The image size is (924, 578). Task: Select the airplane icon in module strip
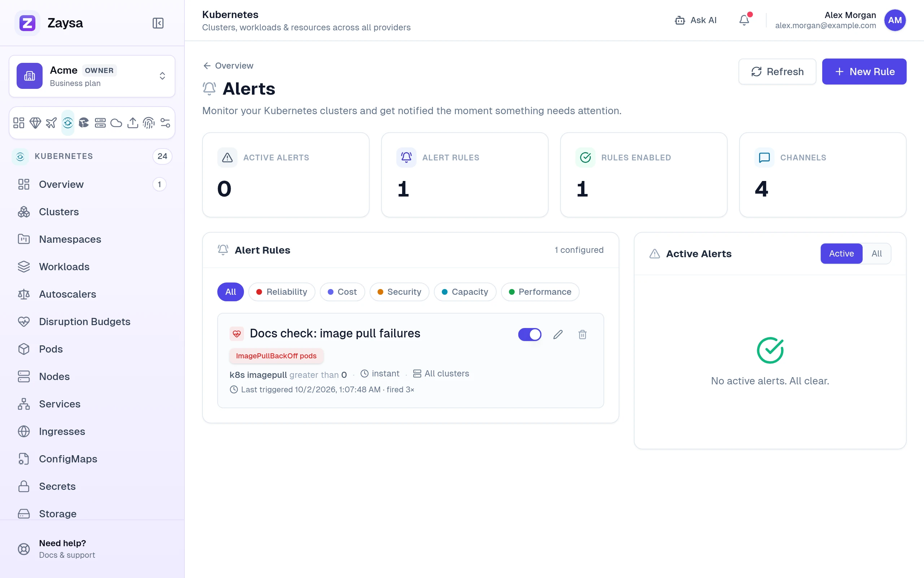pos(51,123)
